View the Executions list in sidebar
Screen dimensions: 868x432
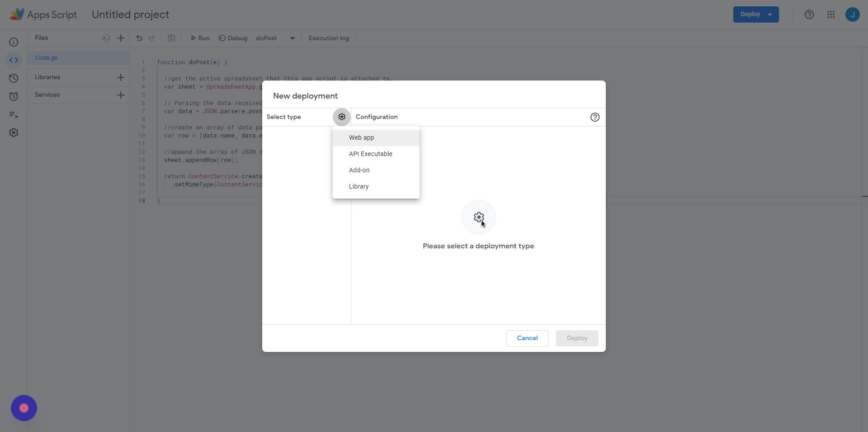coord(14,114)
